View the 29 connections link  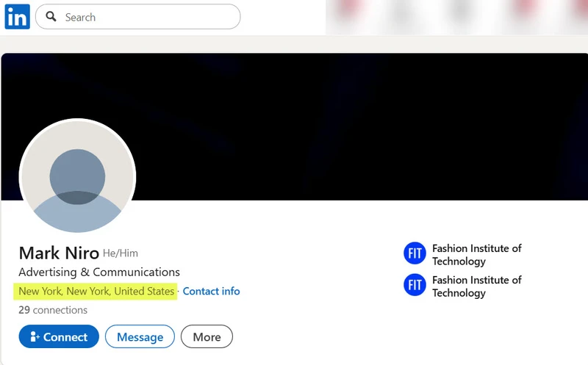click(x=53, y=310)
